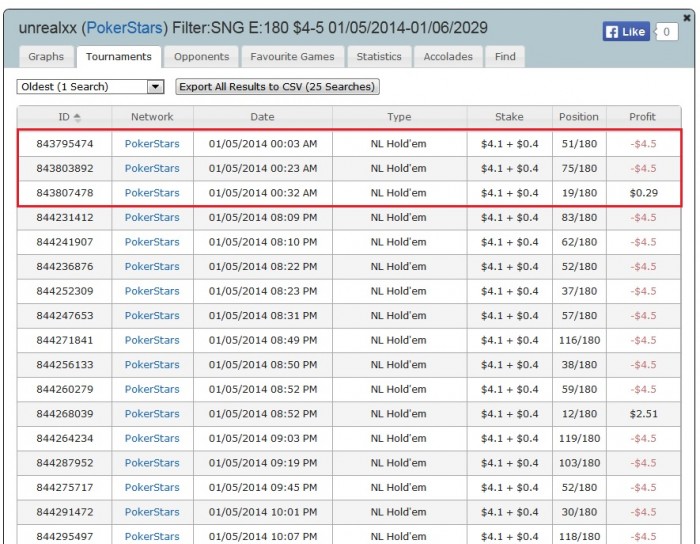Click position 103/180 cell
Viewport: 700px width, 544px height.
579,463
